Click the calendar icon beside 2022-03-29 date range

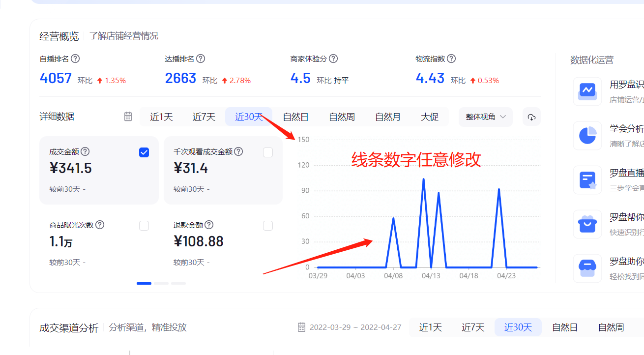pos(302,327)
